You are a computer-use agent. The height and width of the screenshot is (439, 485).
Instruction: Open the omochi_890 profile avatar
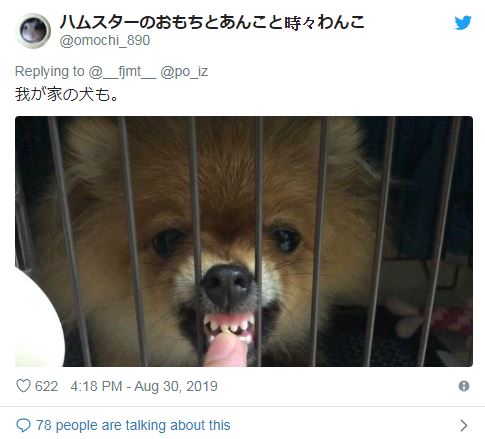(x=33, y=31)
